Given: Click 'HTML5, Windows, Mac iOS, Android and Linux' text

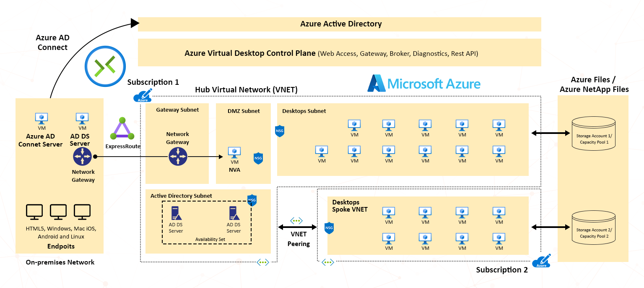Looking at the screenshot, I should [x=61, y=233].
